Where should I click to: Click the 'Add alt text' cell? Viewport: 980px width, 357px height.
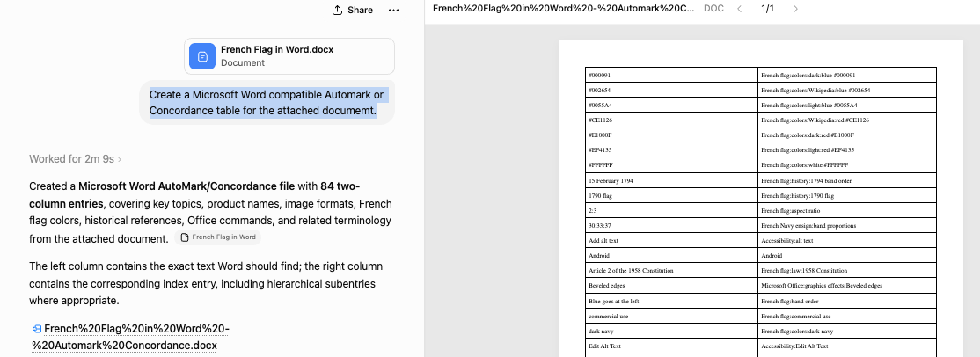coord(671,241)
